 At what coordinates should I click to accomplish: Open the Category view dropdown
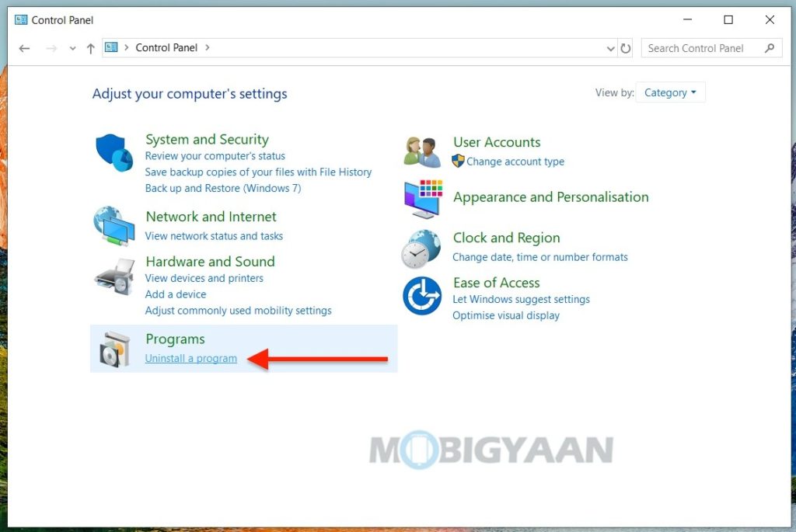(x=670, y=92)
